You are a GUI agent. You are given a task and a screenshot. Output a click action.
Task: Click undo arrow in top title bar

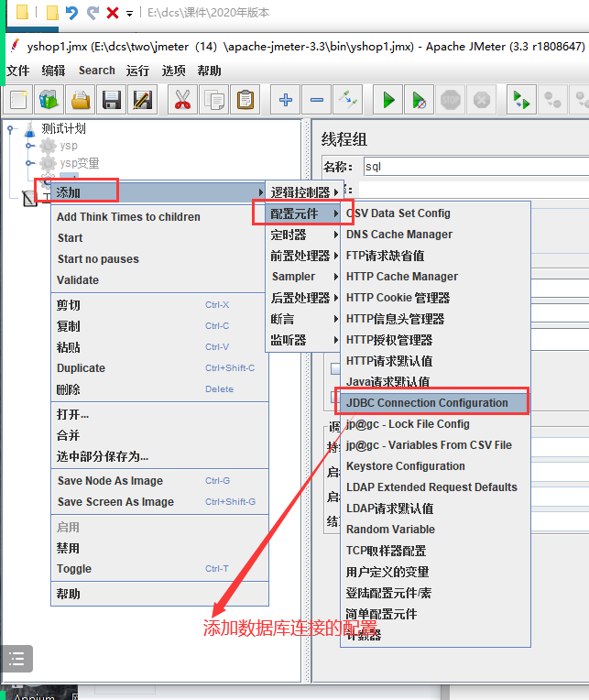71,13
